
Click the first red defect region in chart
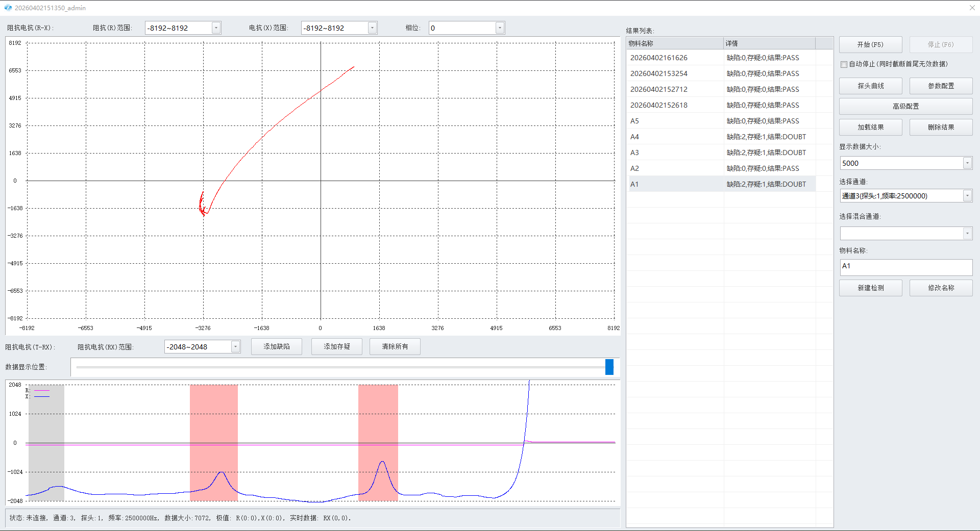[214, 443]
